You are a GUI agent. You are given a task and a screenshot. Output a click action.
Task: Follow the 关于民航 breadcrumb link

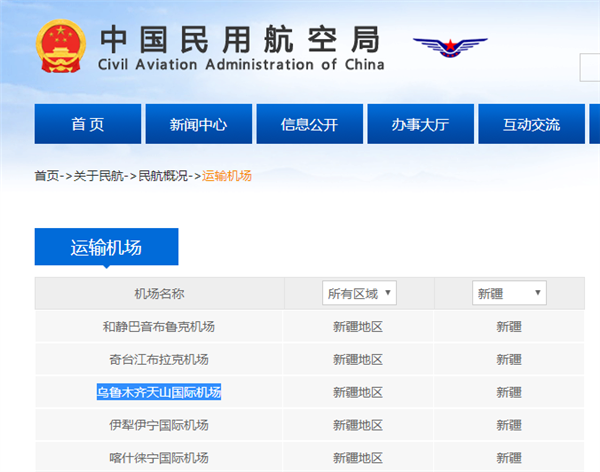coord(98,176)
